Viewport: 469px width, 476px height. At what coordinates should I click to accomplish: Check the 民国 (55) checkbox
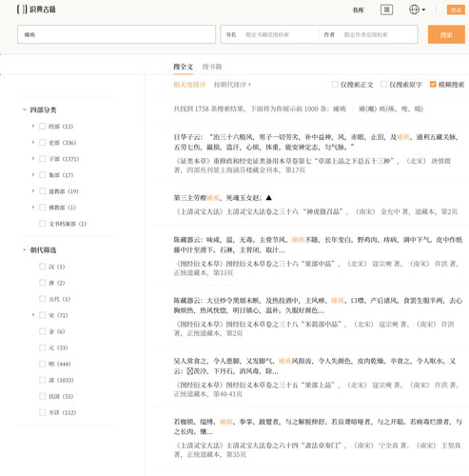click(x=42, y=396)
